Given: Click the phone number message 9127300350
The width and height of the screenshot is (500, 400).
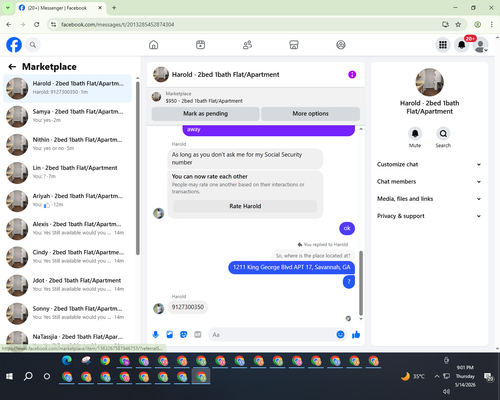Looking at the screenshot, I should [188, 307].
